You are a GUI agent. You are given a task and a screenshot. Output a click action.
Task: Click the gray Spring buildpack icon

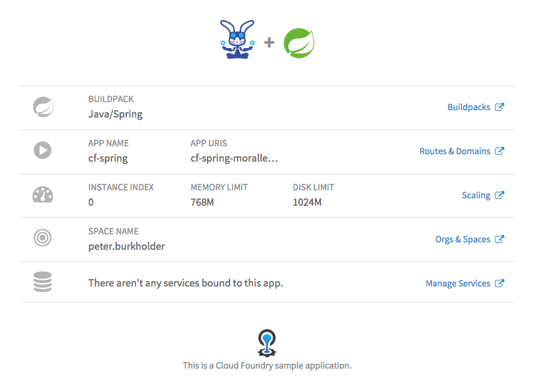tap(43, 107)
